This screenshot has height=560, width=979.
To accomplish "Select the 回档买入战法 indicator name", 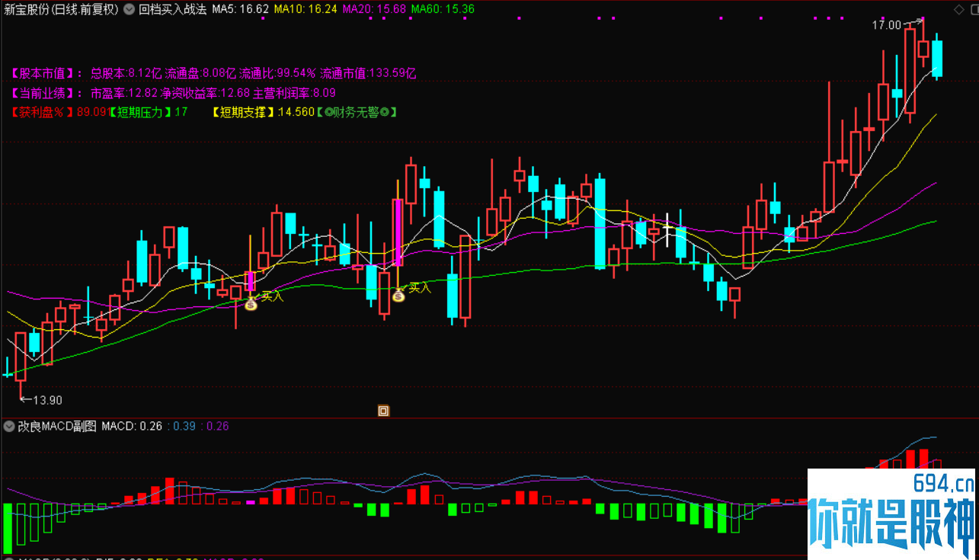I will 173,9.
